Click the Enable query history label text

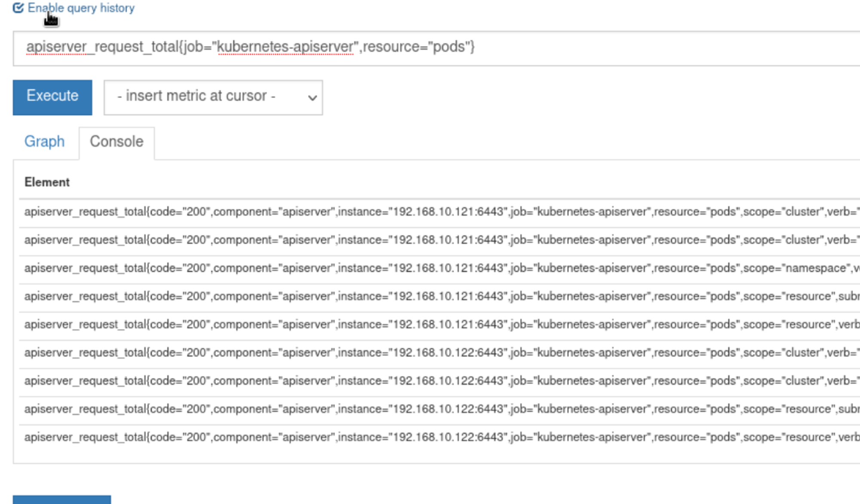pos(81,8)
